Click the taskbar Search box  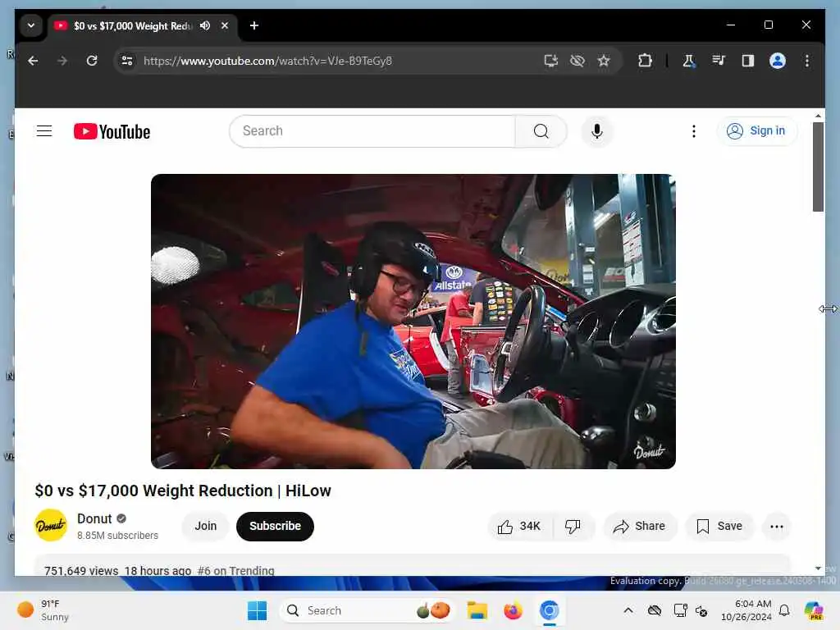367,610
